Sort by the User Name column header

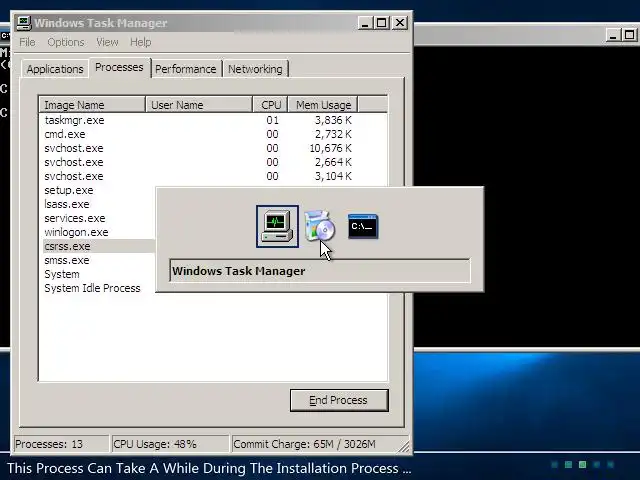pyautogui.click(x=199, y=105)
